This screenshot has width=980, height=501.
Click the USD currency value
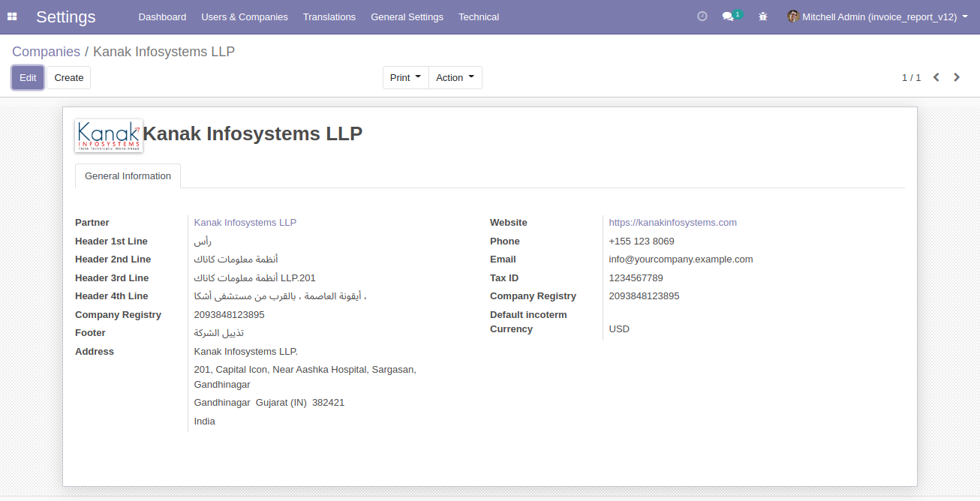(x=619, y=329)
